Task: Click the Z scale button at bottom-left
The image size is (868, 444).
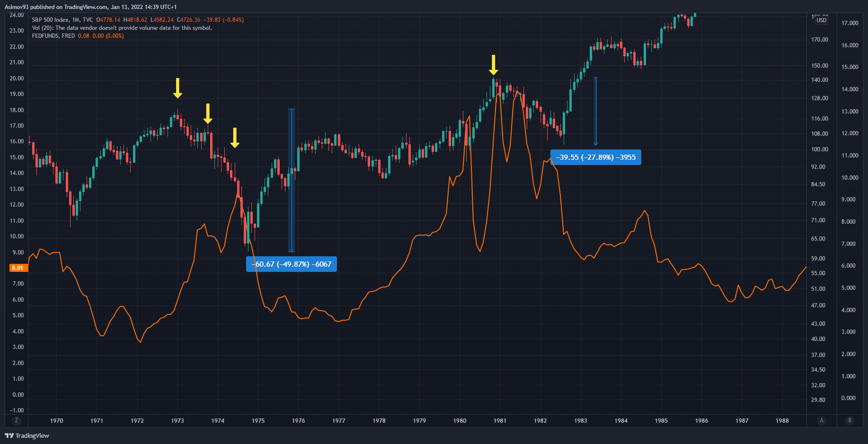Action: coord(17,420)
